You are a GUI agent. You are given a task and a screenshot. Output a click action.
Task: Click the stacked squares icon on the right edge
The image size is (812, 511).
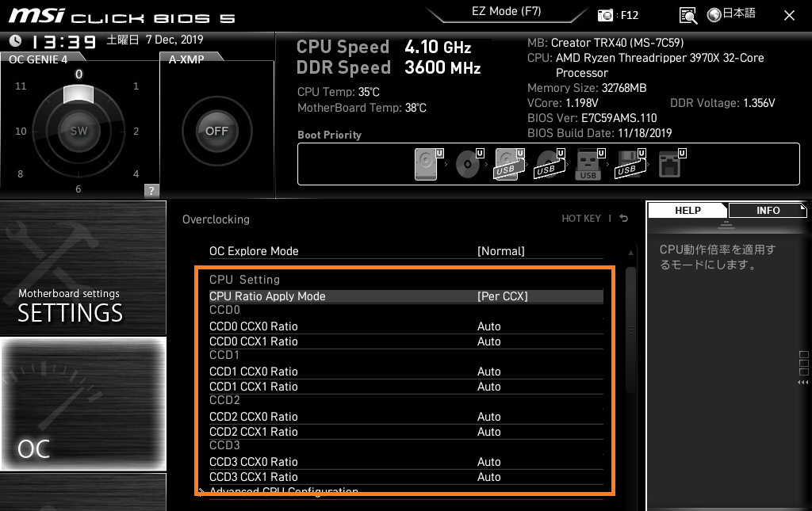804,363
